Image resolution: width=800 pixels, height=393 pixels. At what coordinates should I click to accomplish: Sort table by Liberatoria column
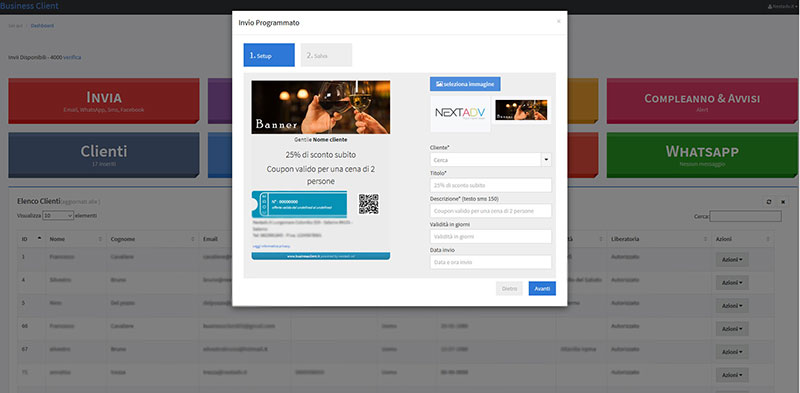pyautogui.click(x=658, y=239)
